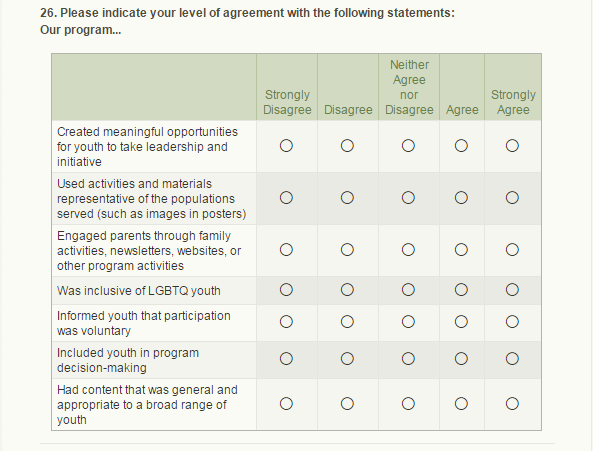Image resolution: width=593 pixels, height=451 pixels.
Task: Choose Strongly Disagree for youth decision-making row
Action: [x=286, y=359]
